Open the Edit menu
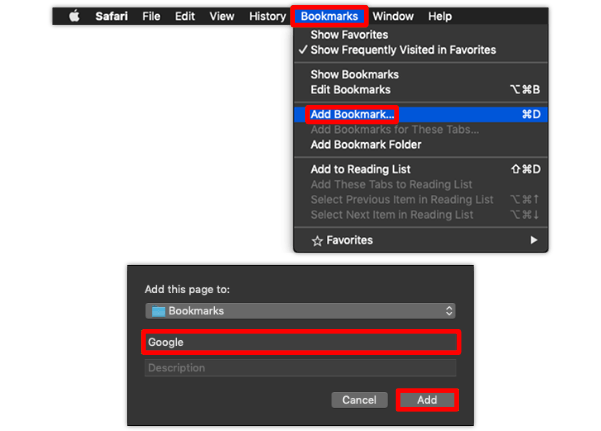This screenshot has height=431, width=601. pyautogui.click(x=185, y=16)
